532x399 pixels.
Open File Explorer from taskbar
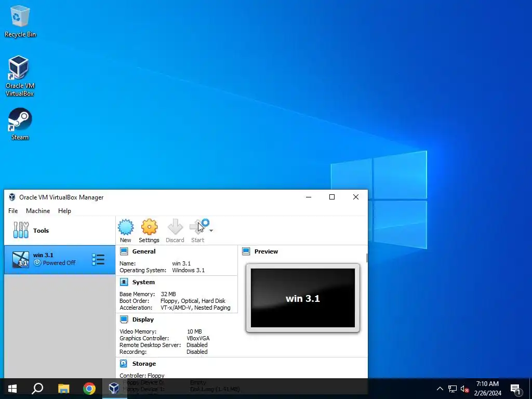(63, 389)
